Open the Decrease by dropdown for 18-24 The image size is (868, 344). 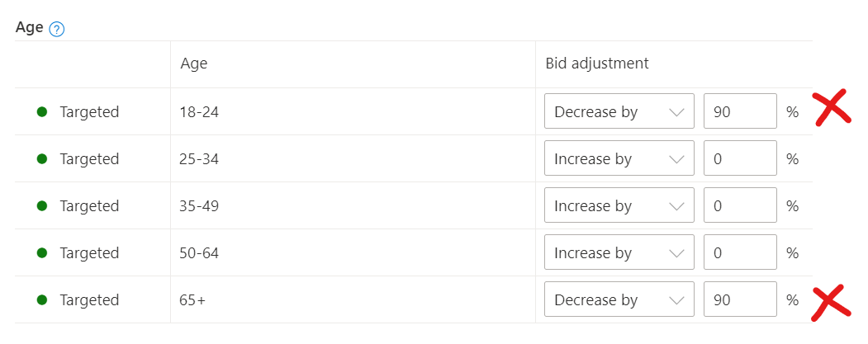[619, 111]
